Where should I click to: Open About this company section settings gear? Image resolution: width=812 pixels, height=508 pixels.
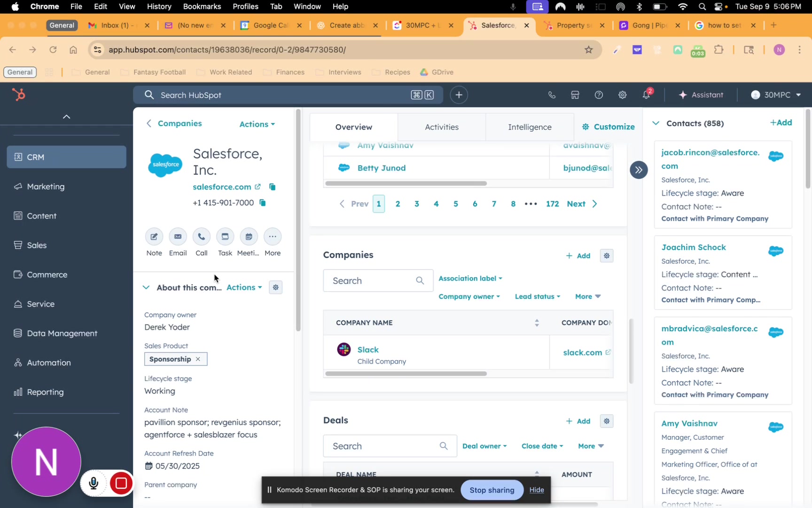tap(276, 287)
